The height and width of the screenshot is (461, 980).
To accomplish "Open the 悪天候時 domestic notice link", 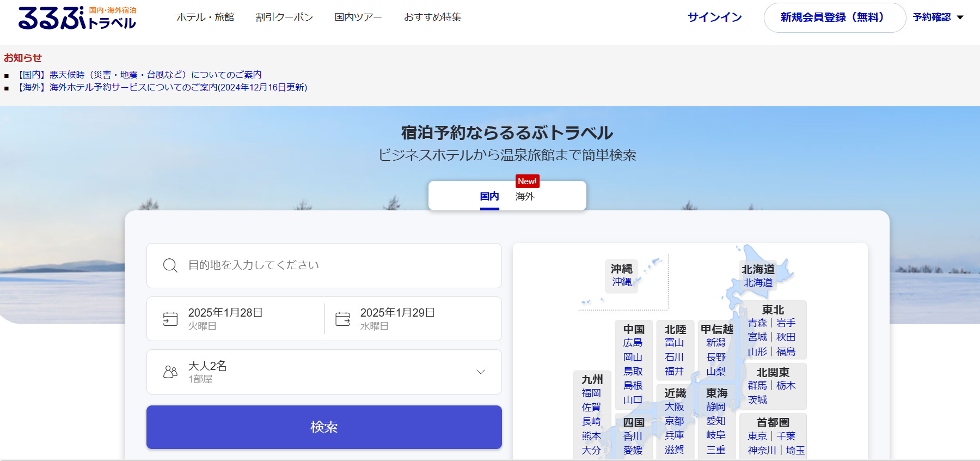I will (139, 75).
